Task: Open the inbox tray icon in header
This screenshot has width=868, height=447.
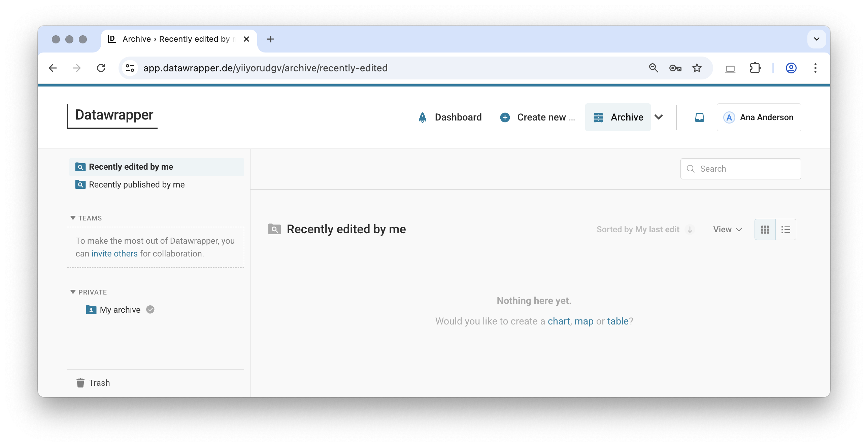Action: click(x=699, y=117)
